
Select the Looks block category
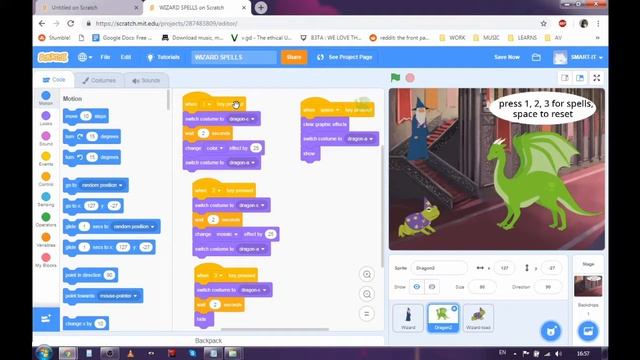point(46,118)
